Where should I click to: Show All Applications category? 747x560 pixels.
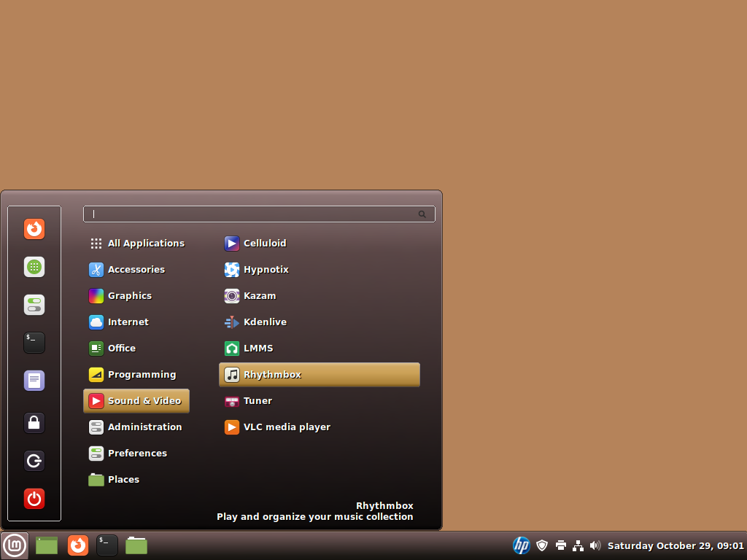(x=136, y=244)
